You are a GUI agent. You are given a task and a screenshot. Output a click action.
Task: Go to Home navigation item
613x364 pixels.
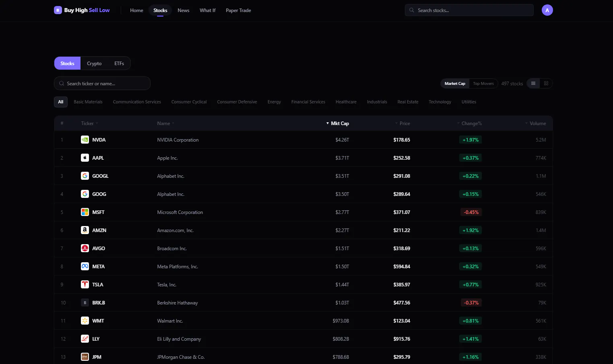tap(136, 10)
